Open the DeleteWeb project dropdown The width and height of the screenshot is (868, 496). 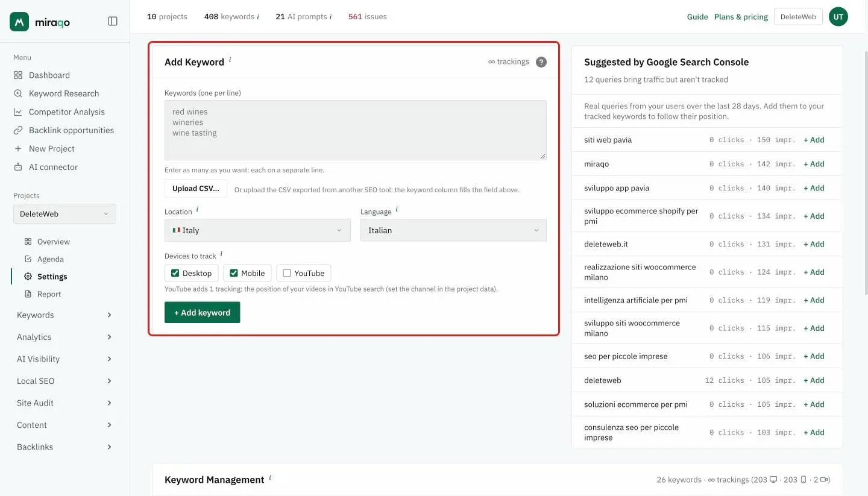(x=64, y=214)
